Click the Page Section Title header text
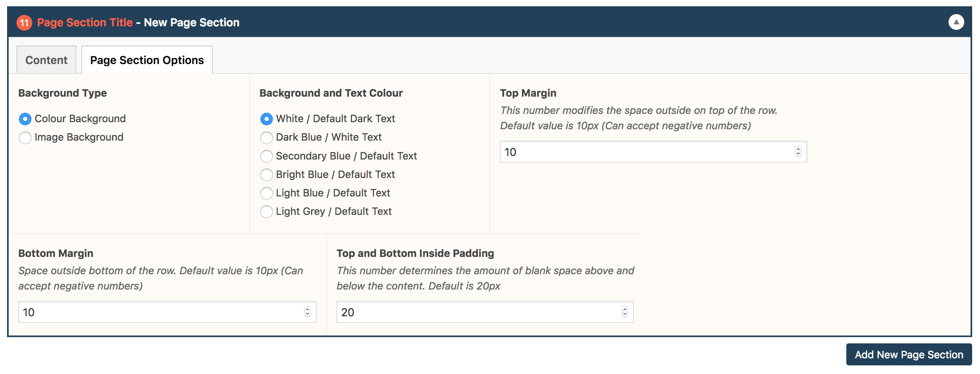The image size is (980, 374). [85, 22]
